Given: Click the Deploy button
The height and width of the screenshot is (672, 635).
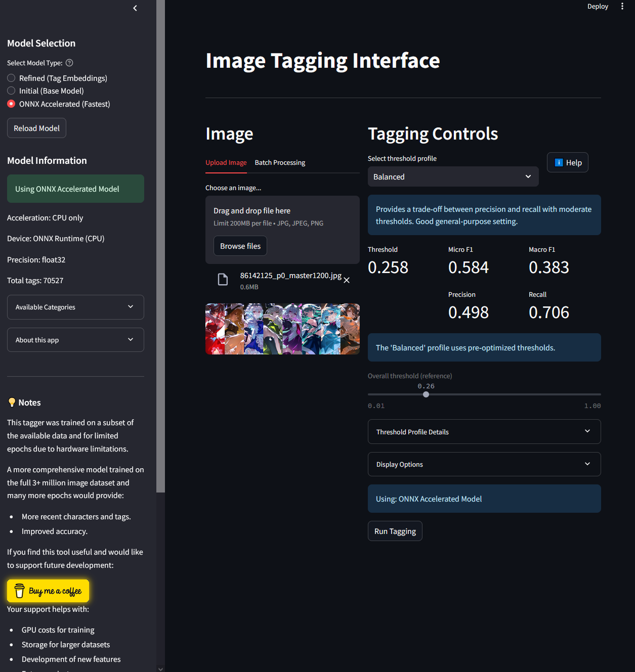Looking at the screenshot, I should pos(598,7).
